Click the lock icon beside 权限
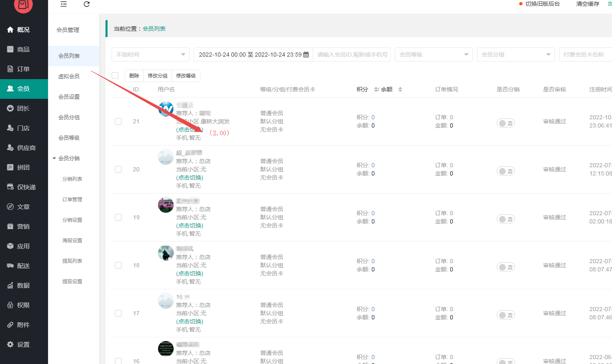 click(x=10, y=305)
